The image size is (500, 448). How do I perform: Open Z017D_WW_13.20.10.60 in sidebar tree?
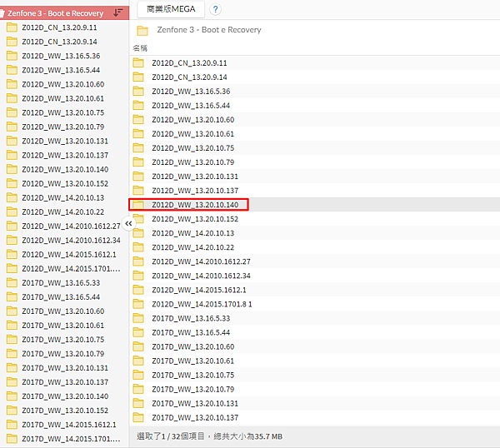[62, 311]
